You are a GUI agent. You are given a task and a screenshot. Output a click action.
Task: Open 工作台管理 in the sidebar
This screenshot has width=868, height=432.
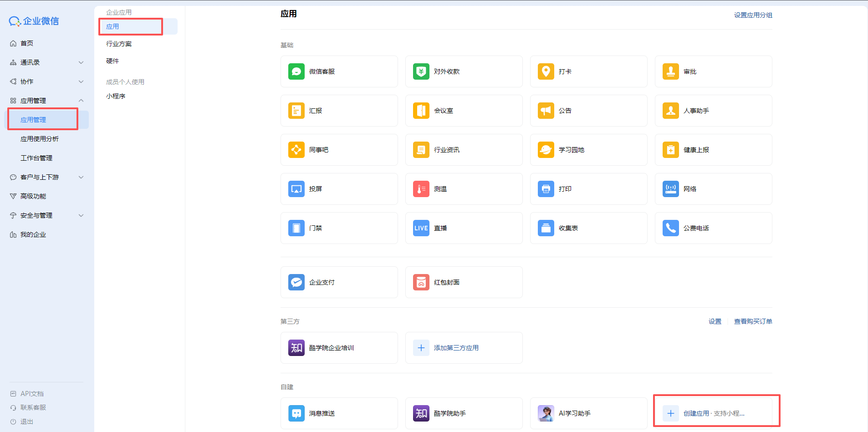tap(36, 158)
